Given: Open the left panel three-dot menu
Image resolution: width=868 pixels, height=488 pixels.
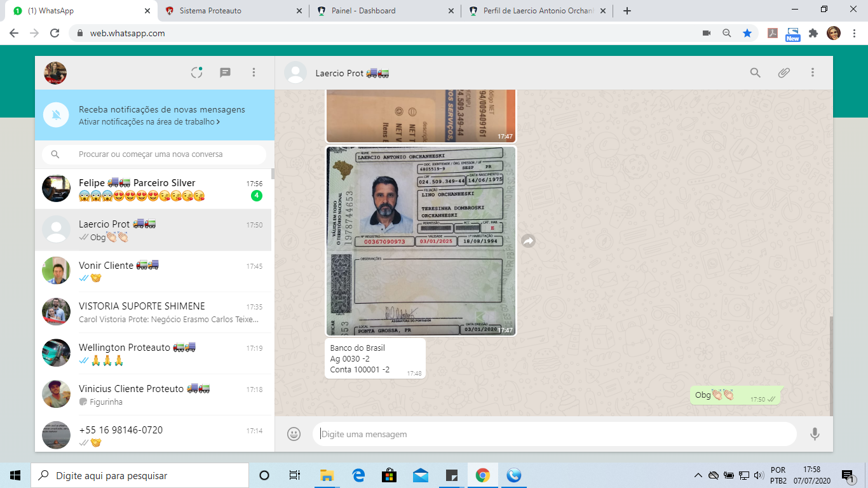Looking at the screenshot, I should pos(254,73).
